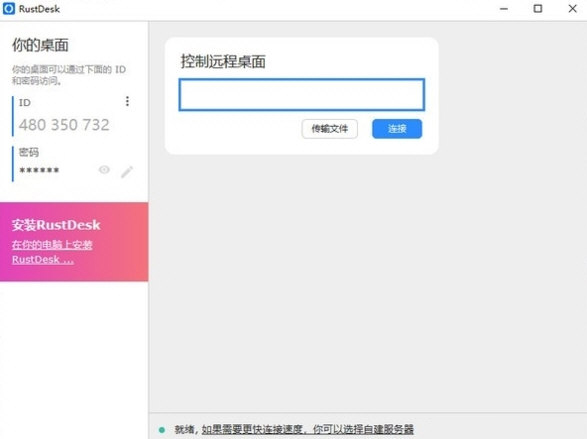Open the 在你的电脑上安装 RustDesk link
The width and height of the screenshot is (587, 439).
pyautogui.click(x=52, y=252)
